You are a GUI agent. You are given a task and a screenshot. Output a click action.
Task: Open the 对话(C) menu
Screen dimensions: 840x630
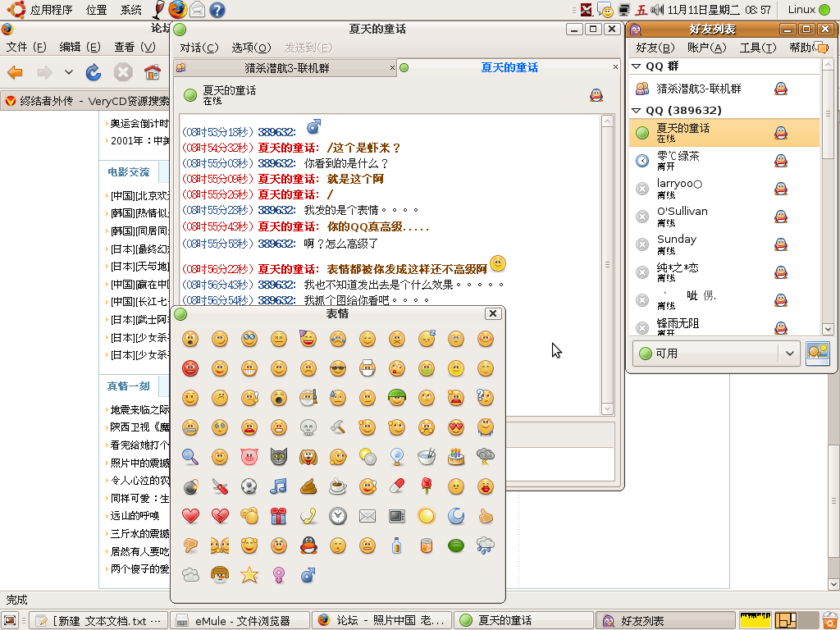click(199, 48)
